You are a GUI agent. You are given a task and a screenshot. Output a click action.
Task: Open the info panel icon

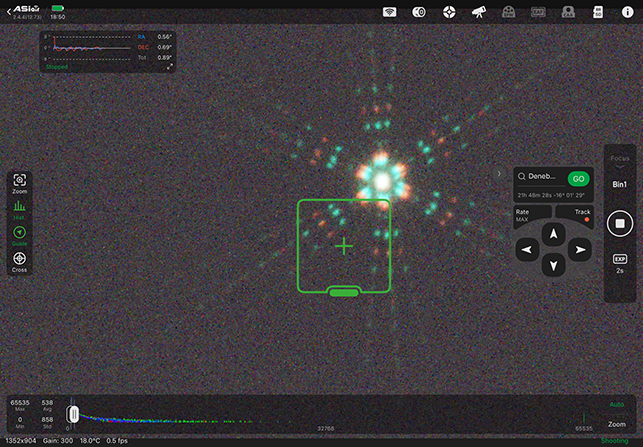(x=627, y=12)
